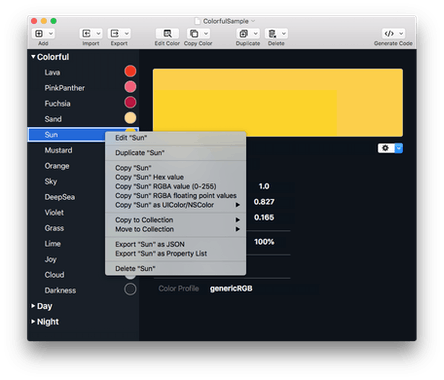Choose Copy "Sun" RGBA floating point values

tap(176, 196)
